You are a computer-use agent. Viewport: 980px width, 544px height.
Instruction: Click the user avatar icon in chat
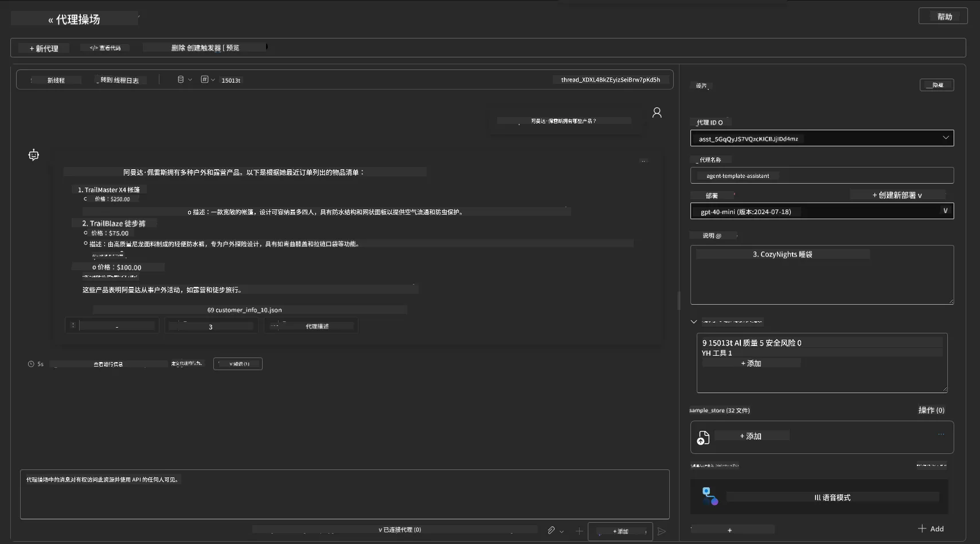pos(657,113)
